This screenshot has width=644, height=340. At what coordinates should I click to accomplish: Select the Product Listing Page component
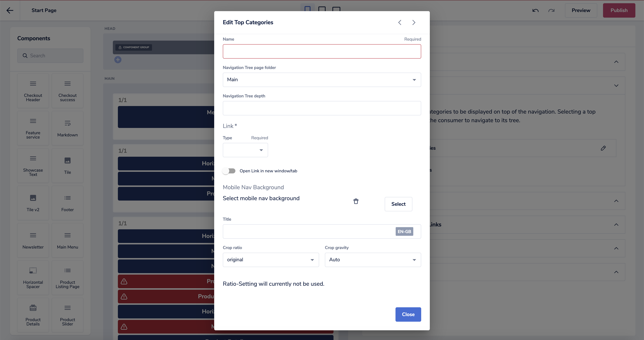pos(68,278)
